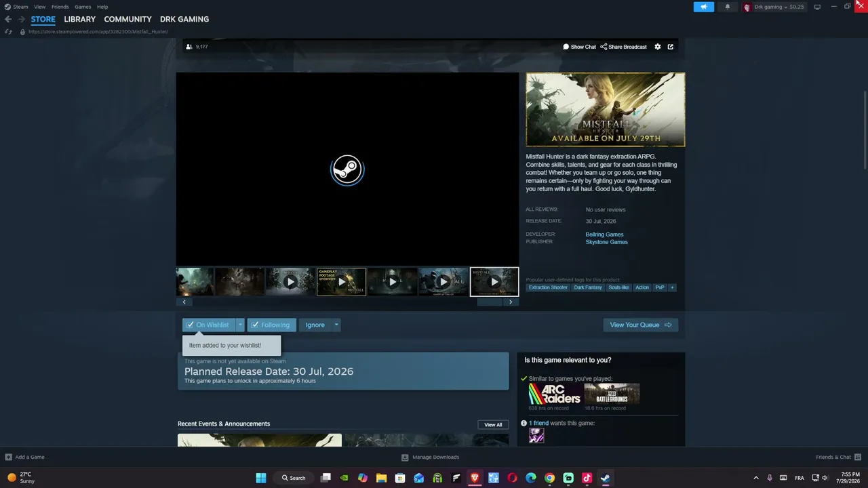Open Big Picture mode monitor icon

817,7
